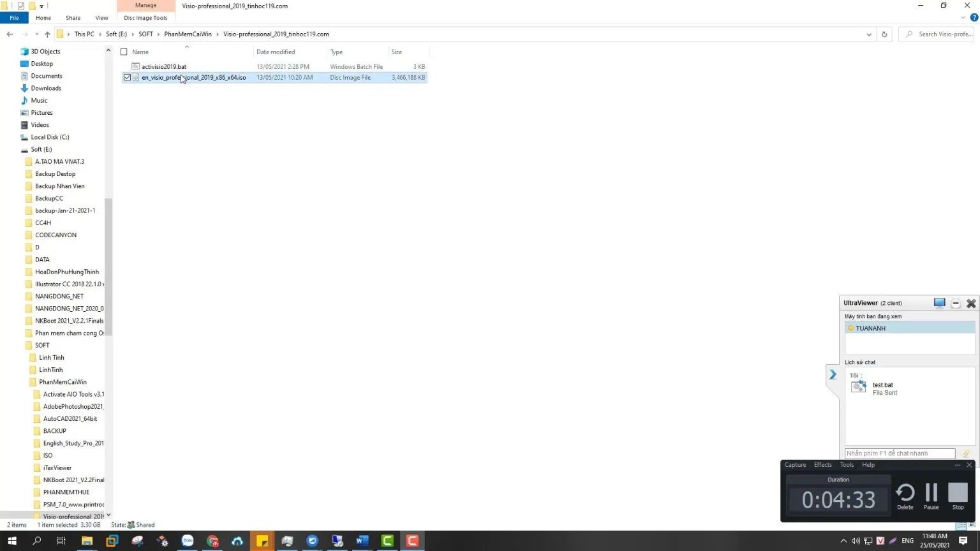Open network status in system tray
Viewport: 980px width, 551px height.
point(868,541)
